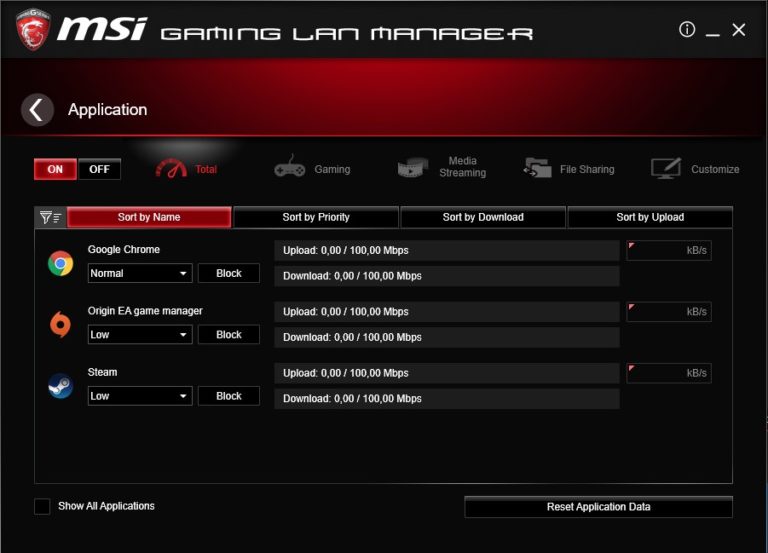Screen dimensions: 768x553
Task: Open Origin EA game manager priority dropdown
Action: [140, 335]
